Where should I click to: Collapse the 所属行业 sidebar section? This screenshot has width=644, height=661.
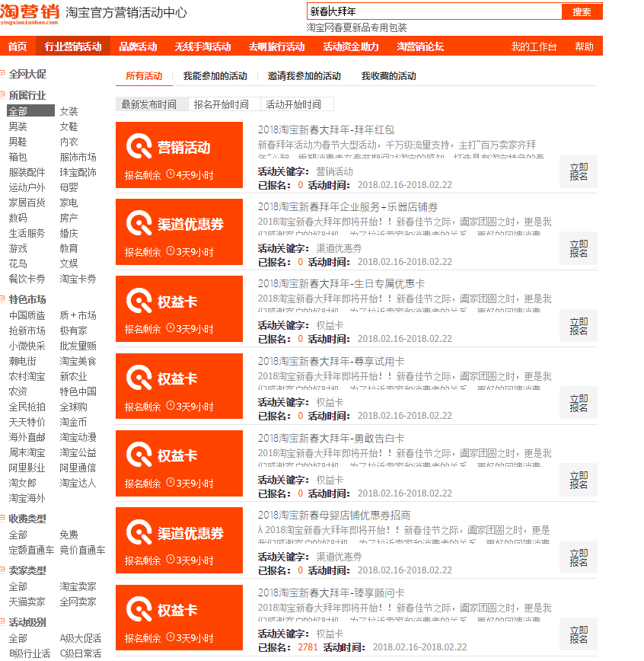click(x=2, y=94)
